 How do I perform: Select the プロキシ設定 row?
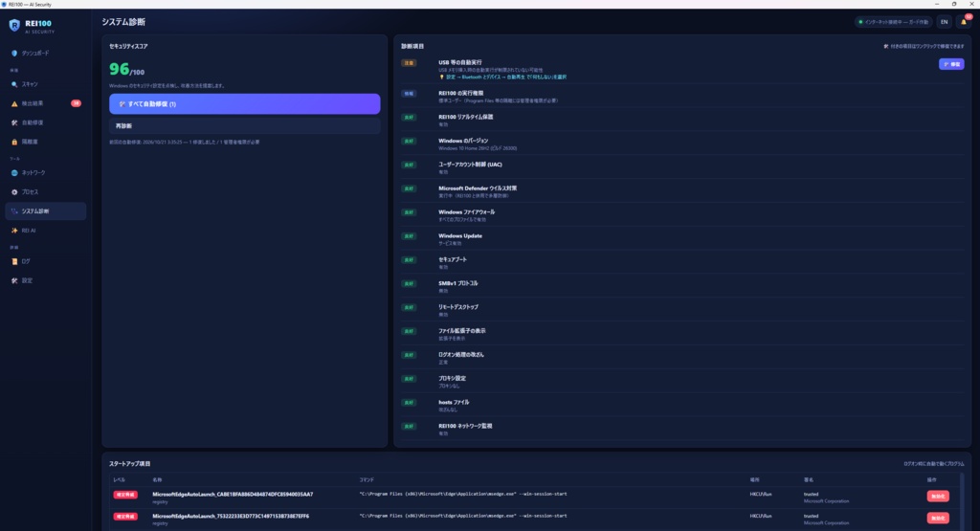pos(682,381)
